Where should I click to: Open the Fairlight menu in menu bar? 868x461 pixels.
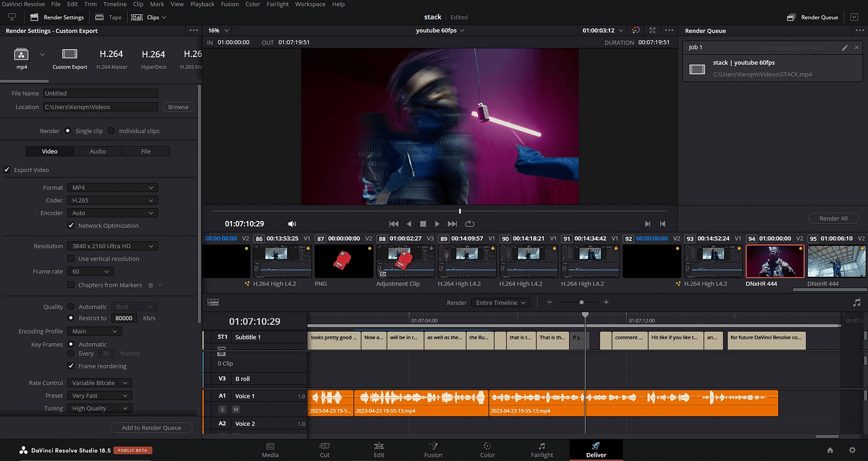pyautogui.click(x=277, y=4)
